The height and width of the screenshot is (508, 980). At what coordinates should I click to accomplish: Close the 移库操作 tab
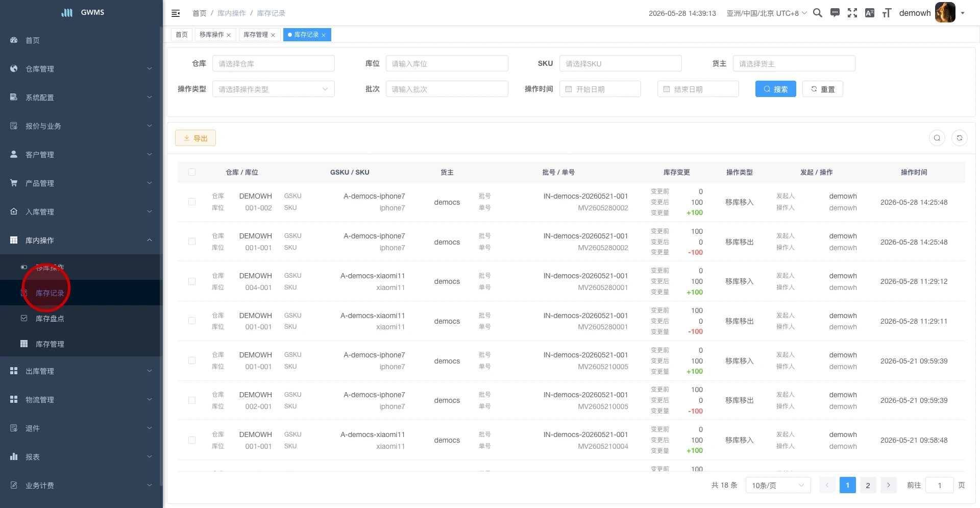229,35
